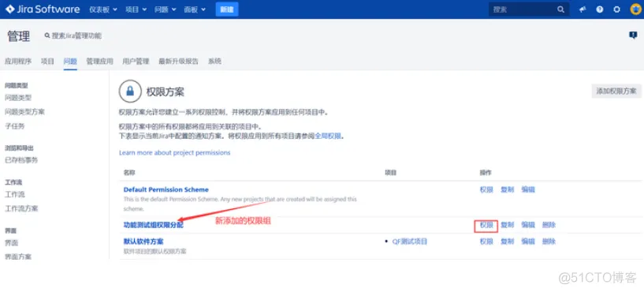Click 删除 for 功能测试组权限分配
The image size is (644, 292).
549,225
